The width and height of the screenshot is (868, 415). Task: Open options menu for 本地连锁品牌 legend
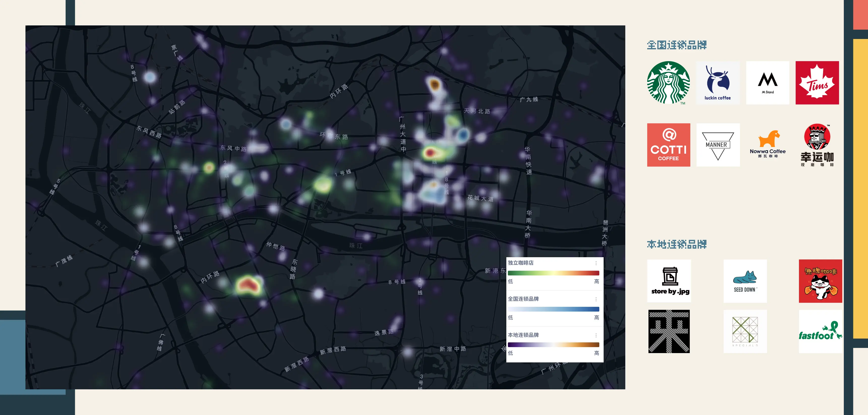(x=596, y=335)
